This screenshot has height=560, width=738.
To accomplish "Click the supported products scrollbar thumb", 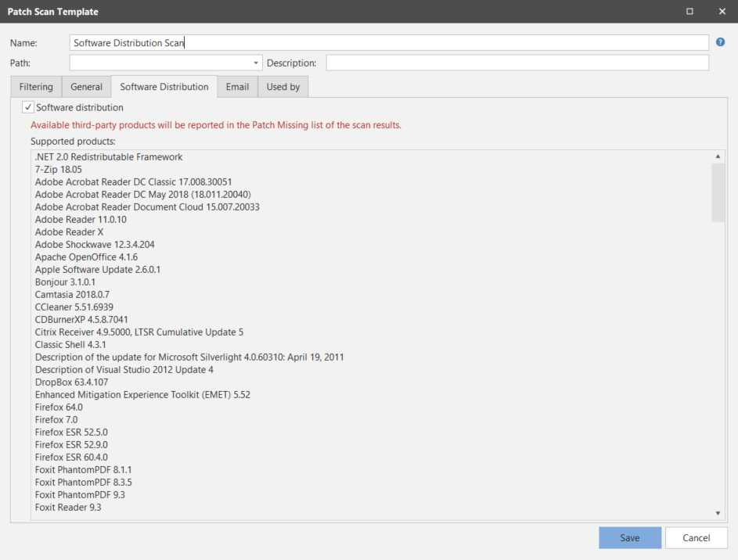I will [x=718, y=192].
